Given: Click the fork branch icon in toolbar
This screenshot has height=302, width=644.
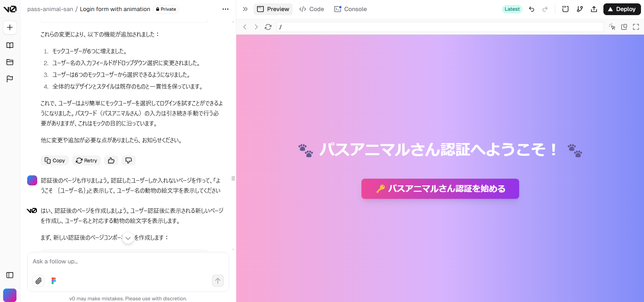Looking at the screenshot, I should click(x=580, y=9).
